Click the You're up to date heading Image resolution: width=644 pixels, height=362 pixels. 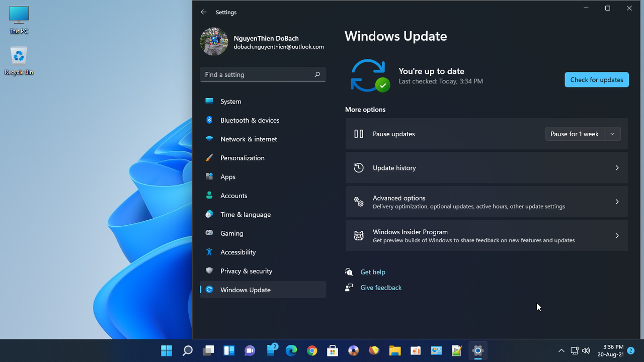(431, 71)
